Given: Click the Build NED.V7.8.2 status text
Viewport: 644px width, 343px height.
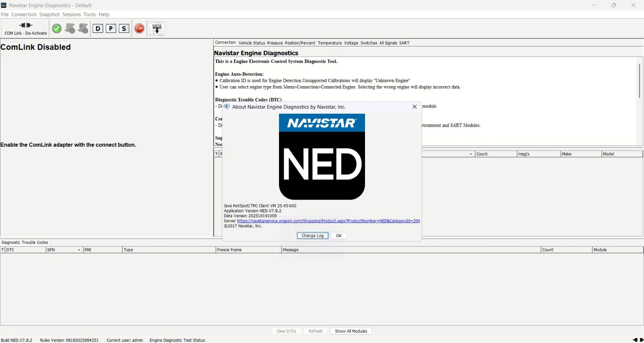Looking at the screenshot, I should coord(16,340).
